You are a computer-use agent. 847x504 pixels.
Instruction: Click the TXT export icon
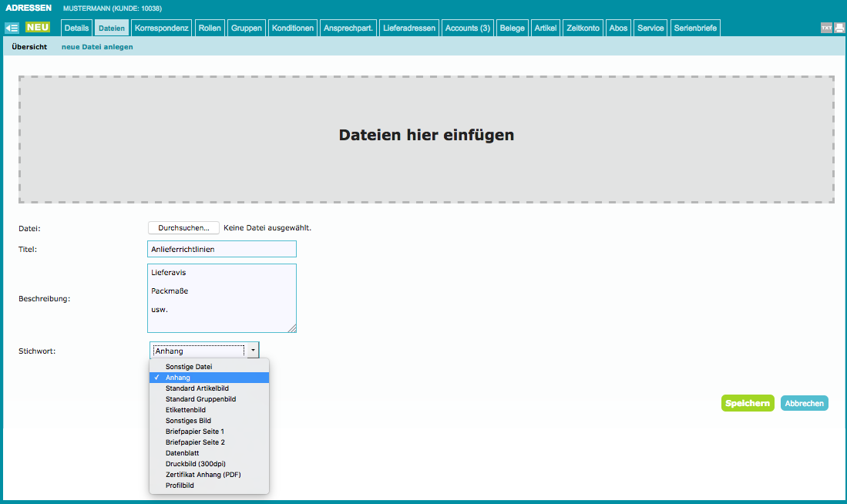click(x=826, y=28)
